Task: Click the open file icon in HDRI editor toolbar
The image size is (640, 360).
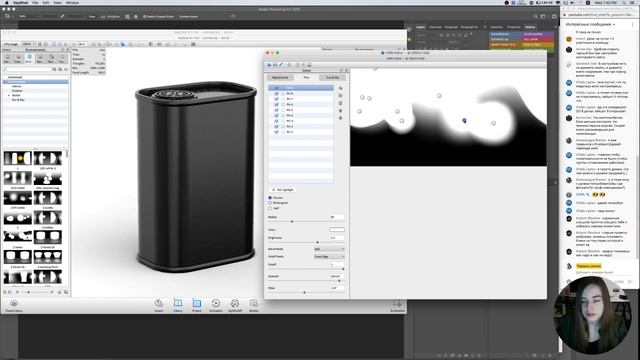Action: [269, 65]
